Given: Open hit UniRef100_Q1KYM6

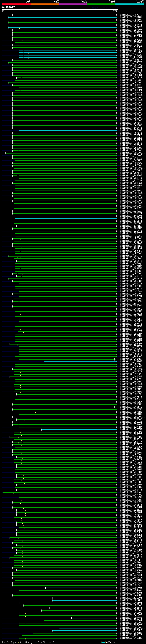Looking at the screenshot, I should [131, 633].
